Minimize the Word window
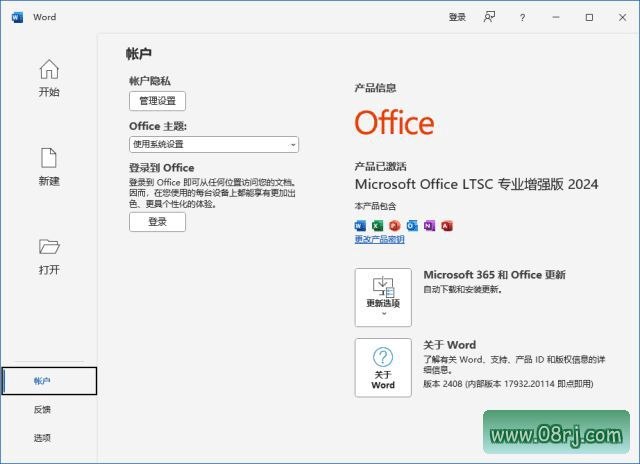The height and width of the screenshot is (464, 640). click(556, 17)
